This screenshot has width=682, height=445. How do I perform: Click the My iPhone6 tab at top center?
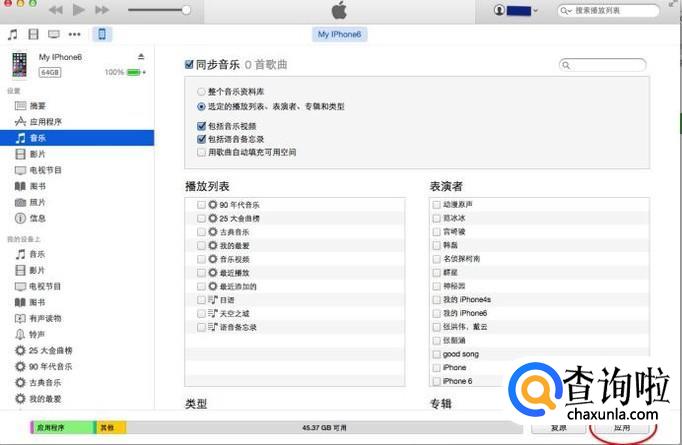tap(339, 34)
